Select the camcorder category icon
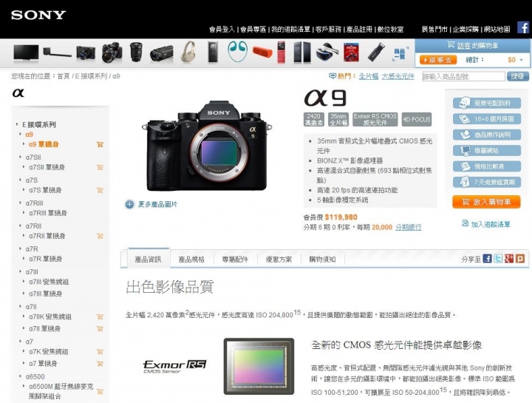 162,53
